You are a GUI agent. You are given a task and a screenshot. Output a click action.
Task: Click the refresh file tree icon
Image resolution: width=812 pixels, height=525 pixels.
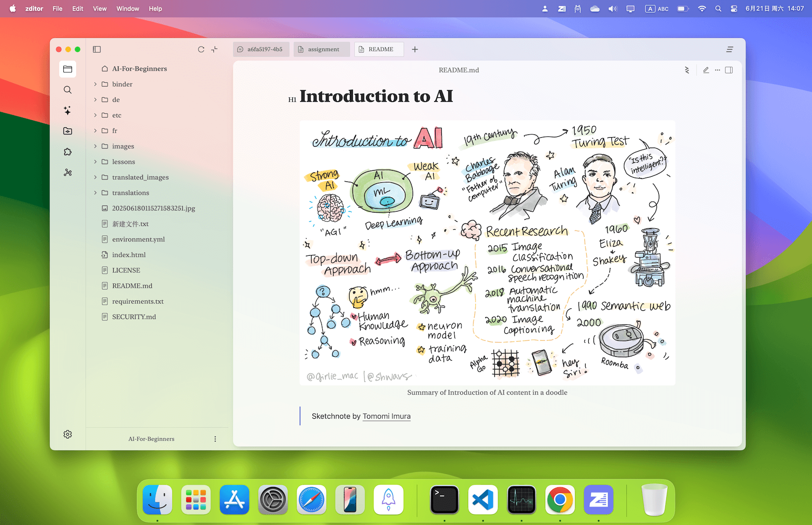point(201,49)
